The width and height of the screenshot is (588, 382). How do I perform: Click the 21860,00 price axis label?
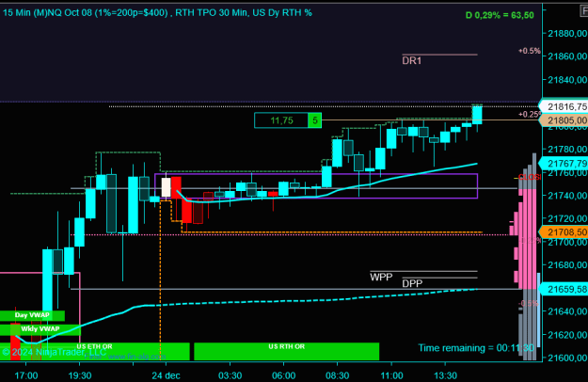point(567,56)
